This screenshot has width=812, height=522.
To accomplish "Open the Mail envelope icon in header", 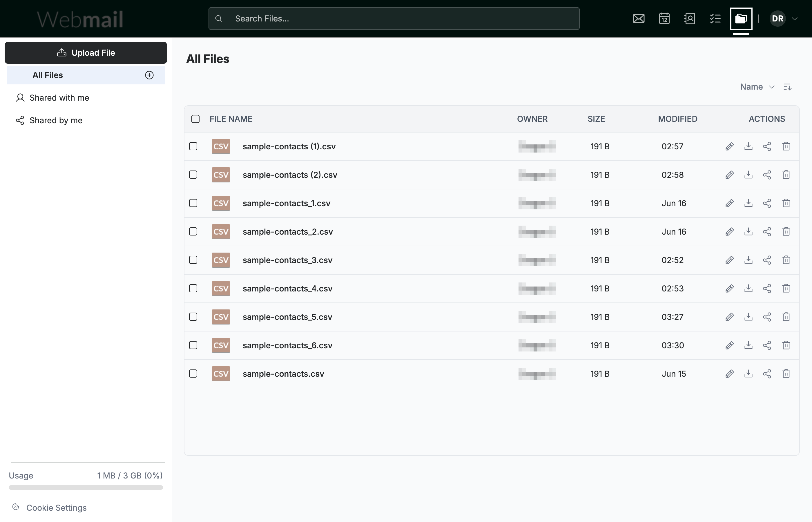I will click(639, 19).
